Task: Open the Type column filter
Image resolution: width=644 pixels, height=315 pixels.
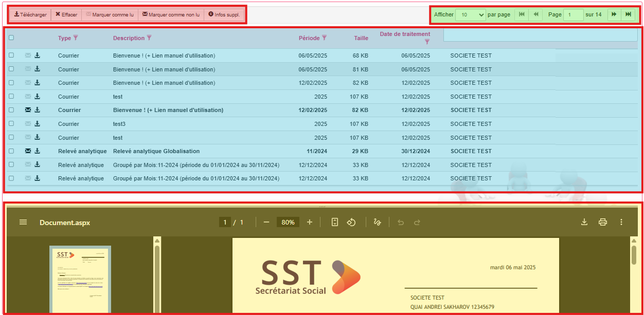Action: coord(76,38)
